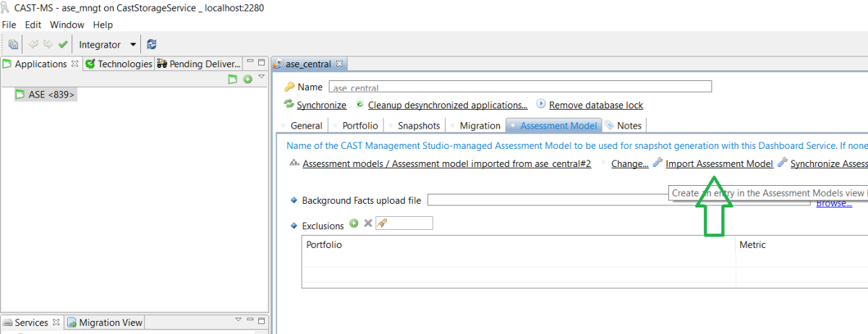The image size is (868, 334).
Task: Open the Integrator dropdown arrow
Action: (x=132, y=45)
